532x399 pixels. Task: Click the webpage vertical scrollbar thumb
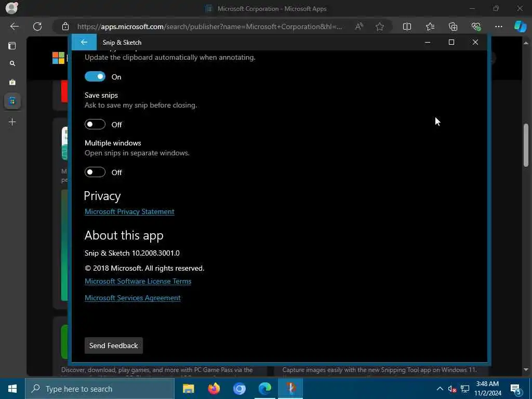526,145
